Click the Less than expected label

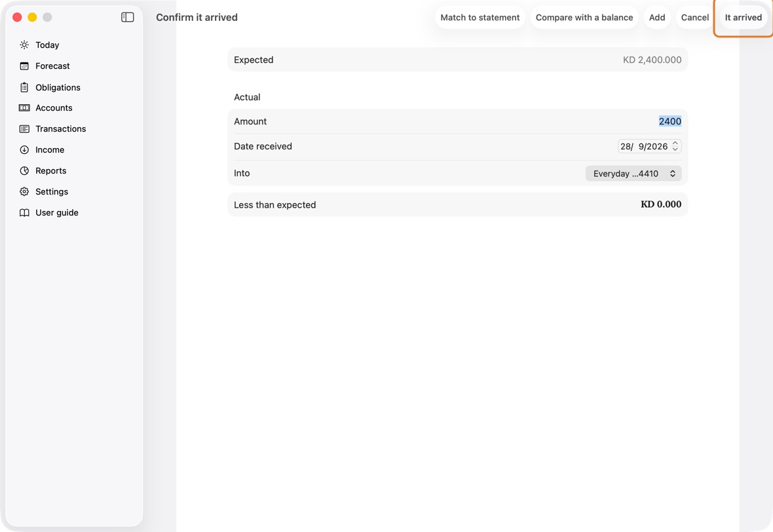274,204
